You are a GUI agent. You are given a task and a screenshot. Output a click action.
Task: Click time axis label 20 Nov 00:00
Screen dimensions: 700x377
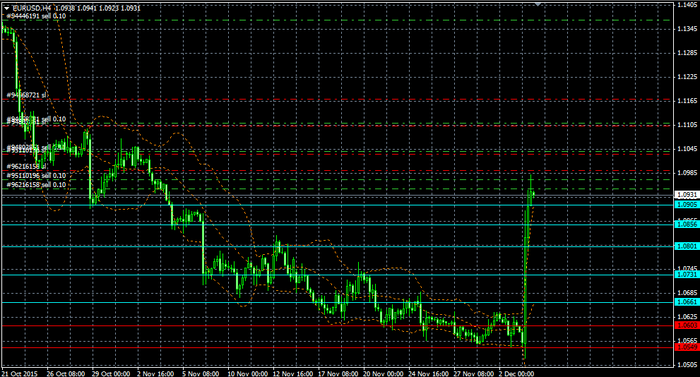point(383,373)
